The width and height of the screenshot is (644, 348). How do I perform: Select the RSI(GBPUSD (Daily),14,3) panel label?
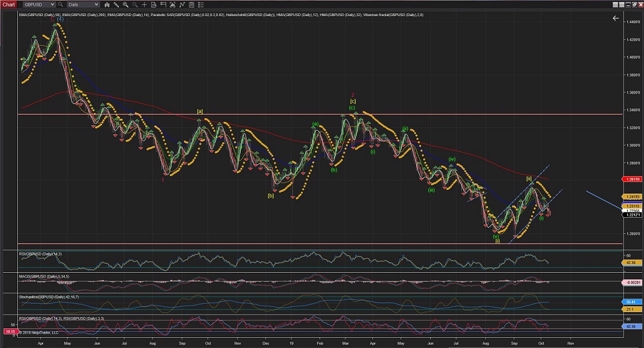(x=40, y=254)
